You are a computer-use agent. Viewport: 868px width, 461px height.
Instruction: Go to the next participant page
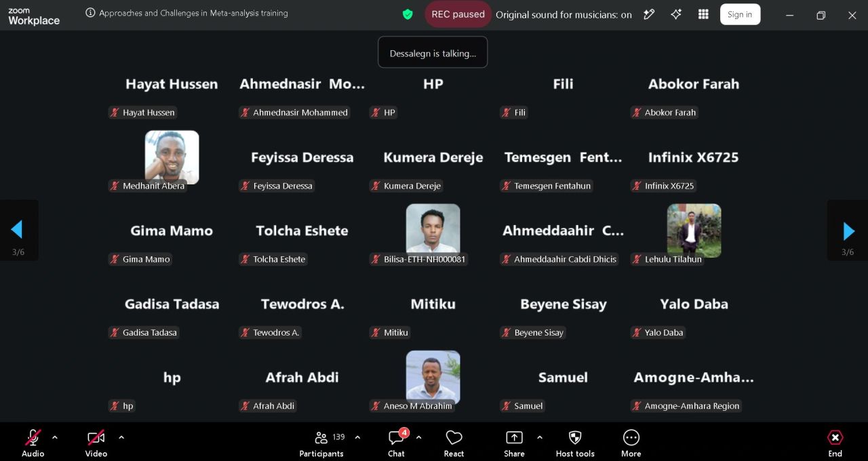point(848,230)
